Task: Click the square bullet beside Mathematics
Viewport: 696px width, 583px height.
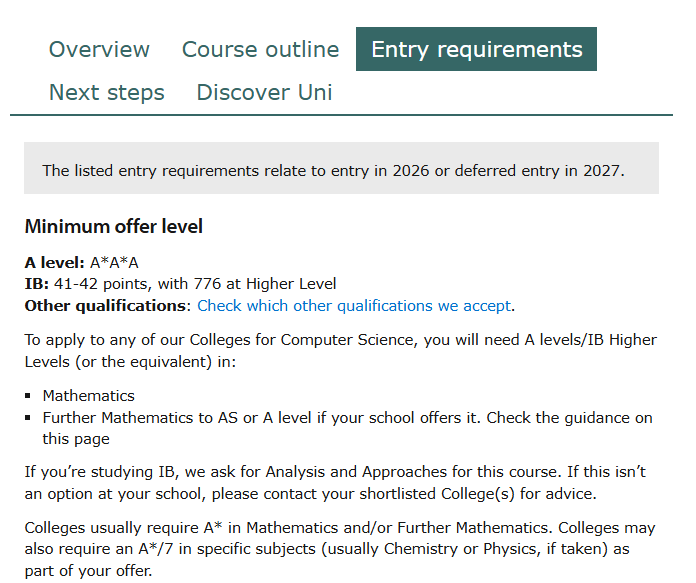Action: point(29,396)
